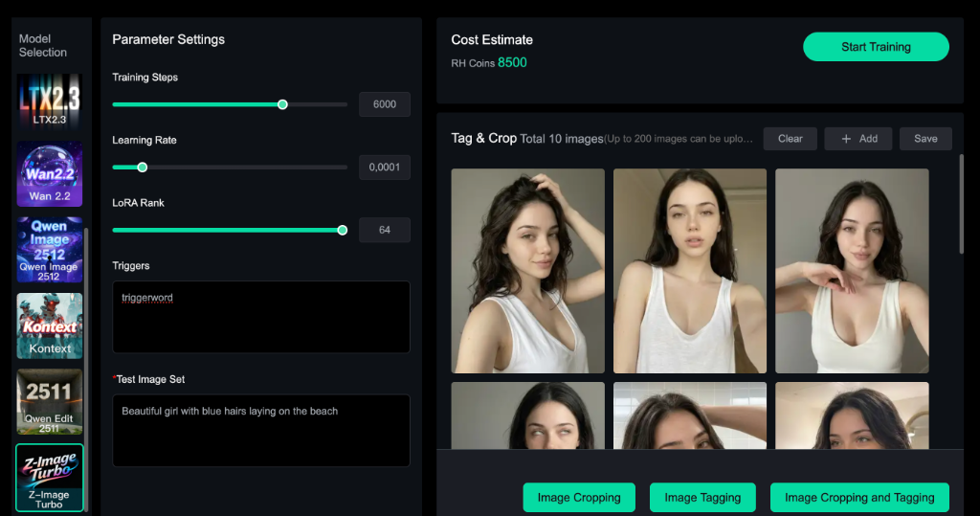Edit the Learning Rate value 0,0001
The image size is (980, 516).
click(x=385, y=167)
